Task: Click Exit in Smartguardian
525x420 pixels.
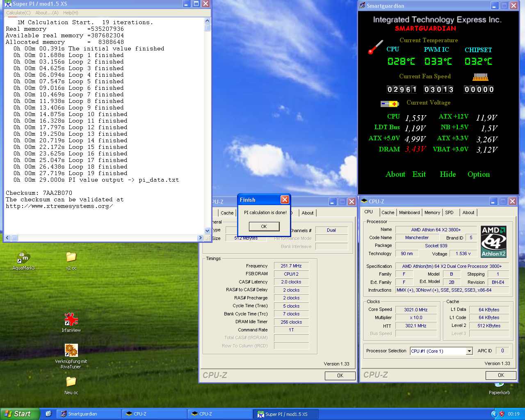Action: point(419,174)
